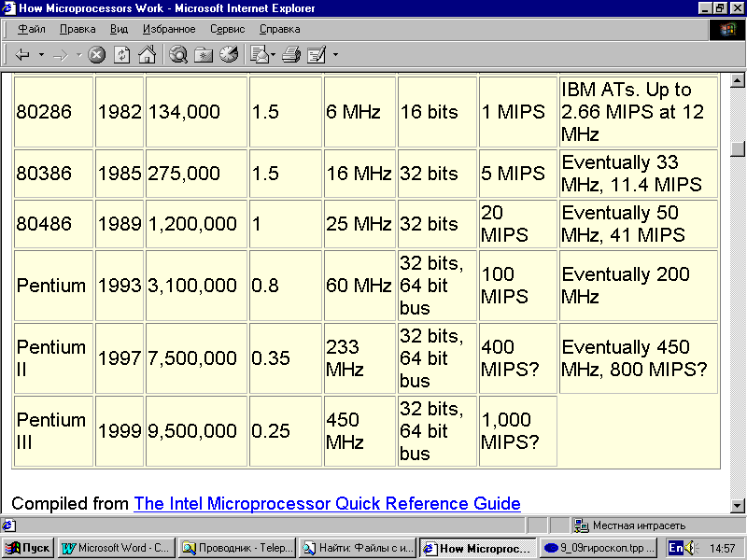Click the Windows logo throbber icon
The image size is (747, 560).
[727, 30]
